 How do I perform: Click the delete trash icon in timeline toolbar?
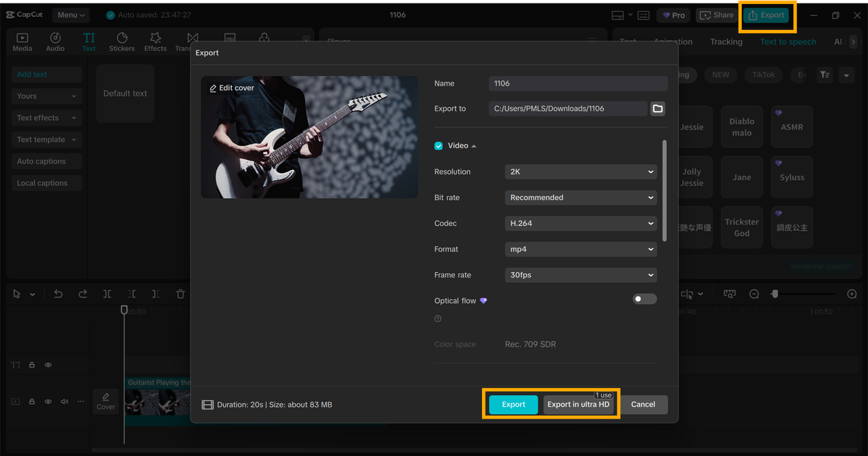pos(180,294)
